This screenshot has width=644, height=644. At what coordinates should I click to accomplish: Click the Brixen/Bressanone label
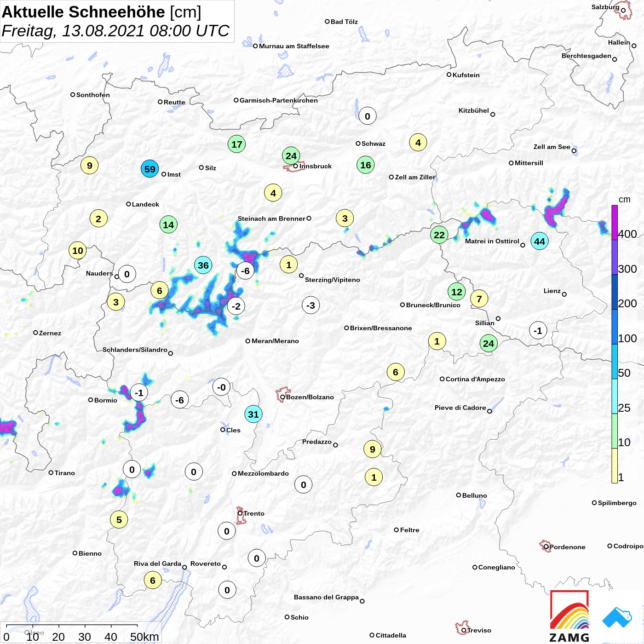(x=381, y=328)
